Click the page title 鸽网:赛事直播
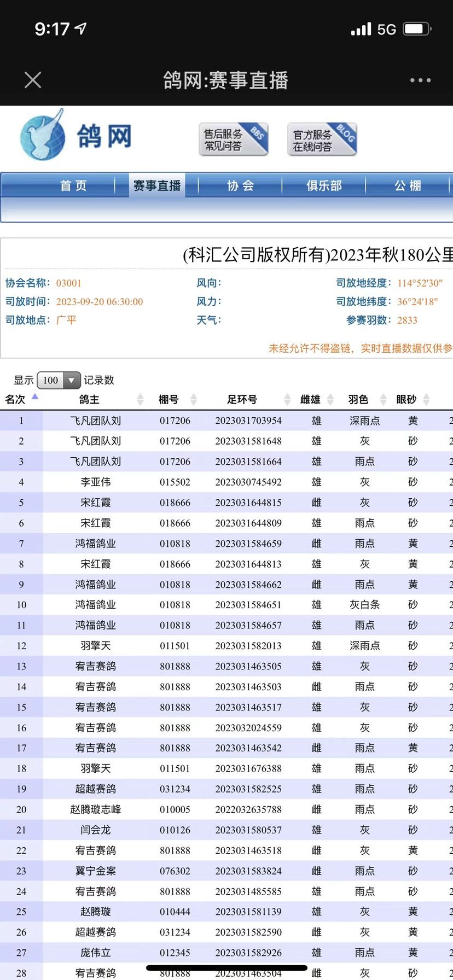 (225, 80)
